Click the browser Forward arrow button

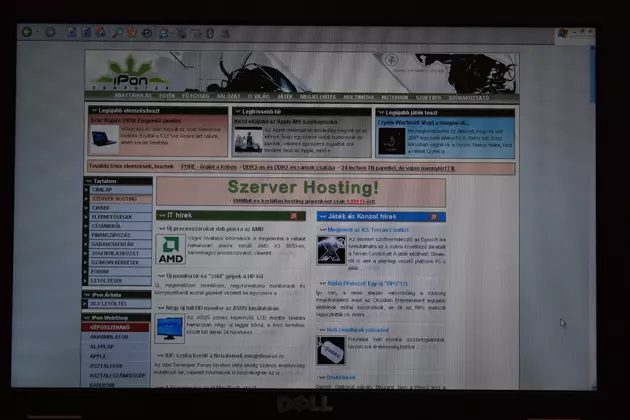[x=50, y=32]
